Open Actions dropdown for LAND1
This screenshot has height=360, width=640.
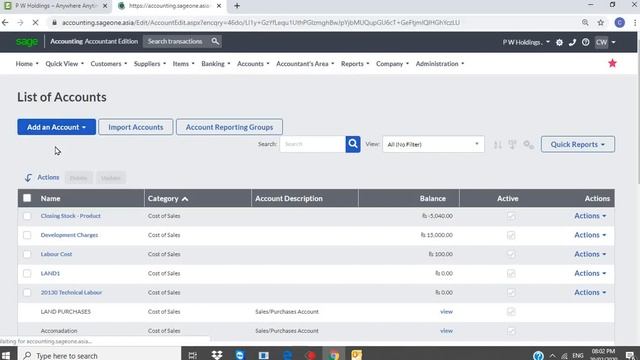click(590, 273)
